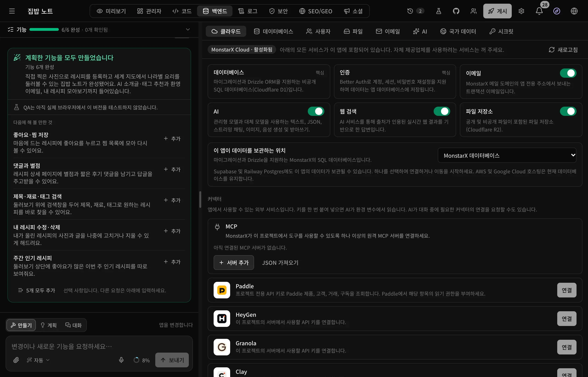Image resolution: width=588 pixels, height=377 pixels.
Task: Open the 국가 데이터 backend tab
Action: (458, 31)
